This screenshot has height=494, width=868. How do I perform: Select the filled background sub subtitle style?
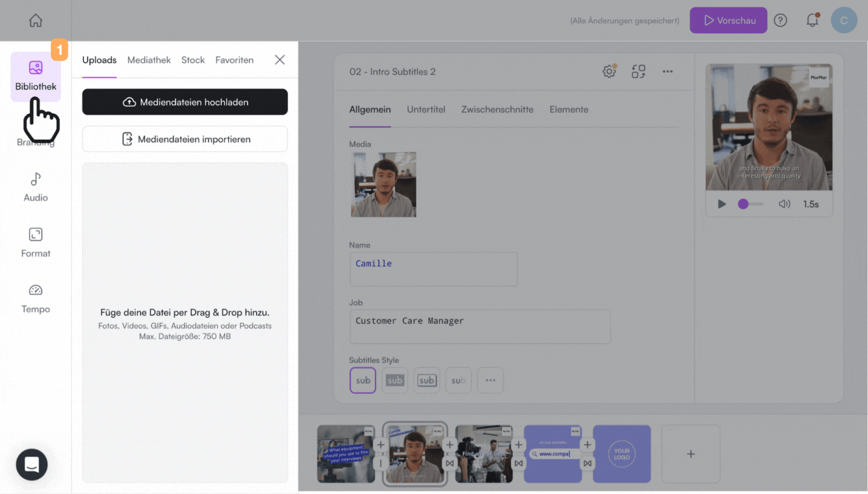(x=395, y=381)
